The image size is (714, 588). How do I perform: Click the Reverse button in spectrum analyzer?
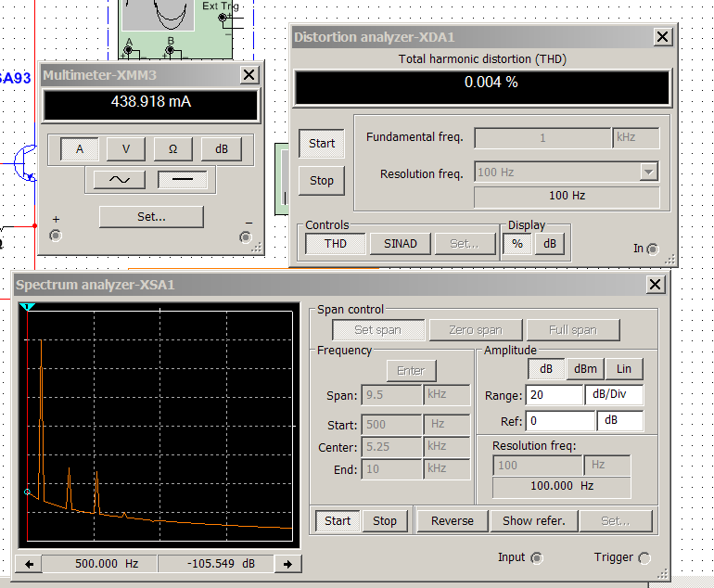[453, 520]
